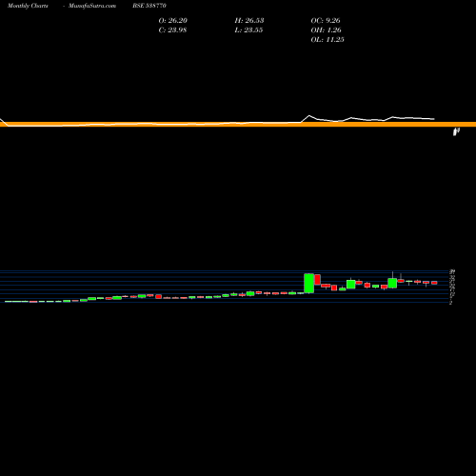Click the MunafaSutra.com watermark text
The width and height of the screenshot is (476, 476).
92,6
